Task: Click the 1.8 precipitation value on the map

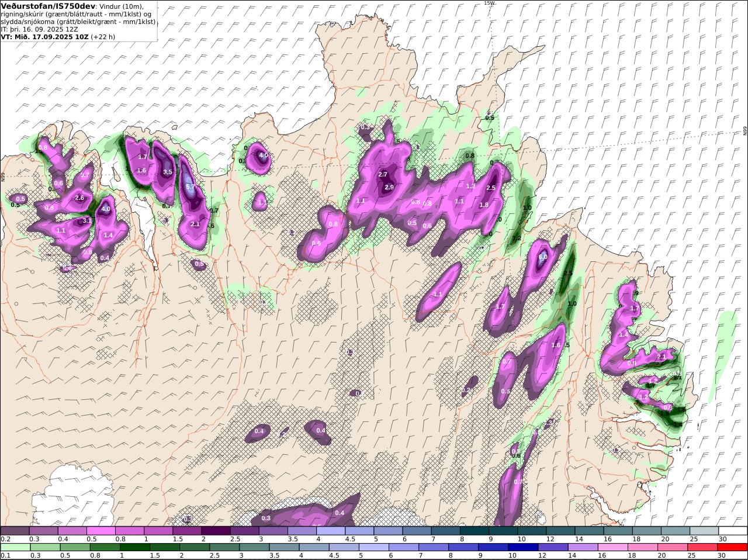Action: pos(484,205)
